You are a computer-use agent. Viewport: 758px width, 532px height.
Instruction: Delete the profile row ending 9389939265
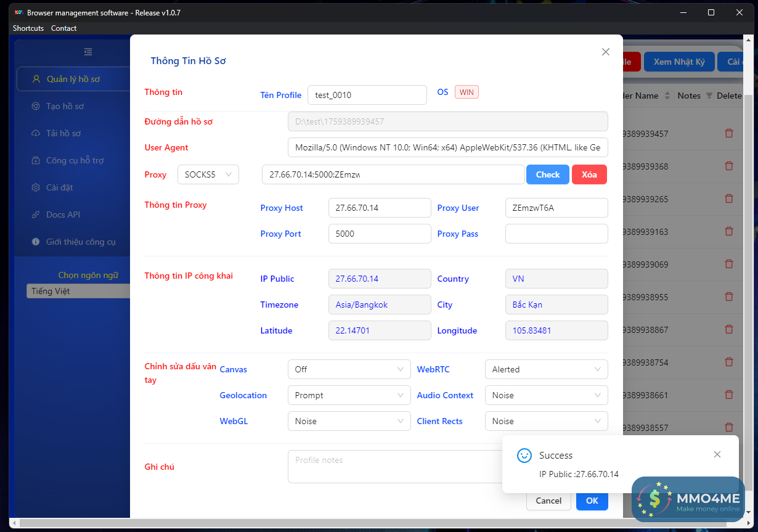coord(729,198)
